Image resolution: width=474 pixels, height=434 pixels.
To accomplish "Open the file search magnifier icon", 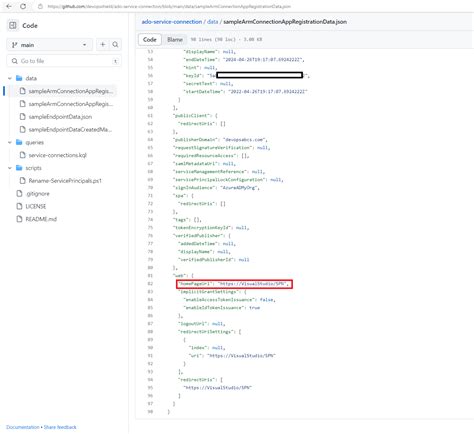I will (115, 44).
